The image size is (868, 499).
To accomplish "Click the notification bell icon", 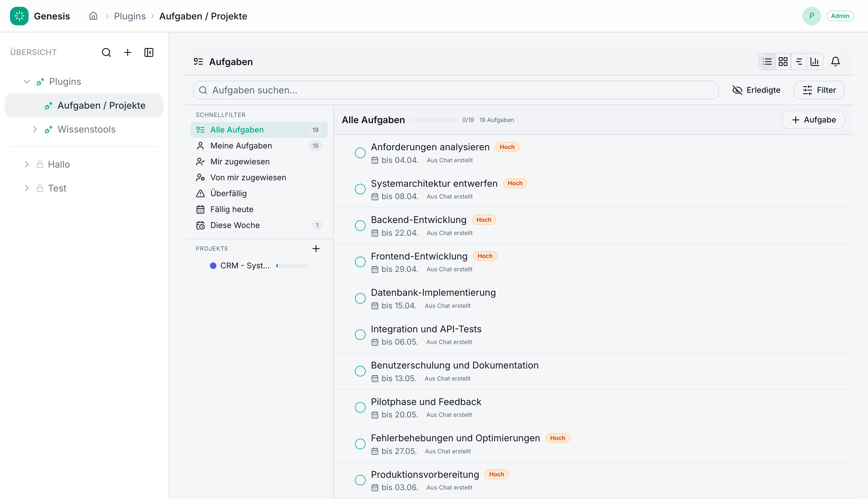I will pos(835,62).
